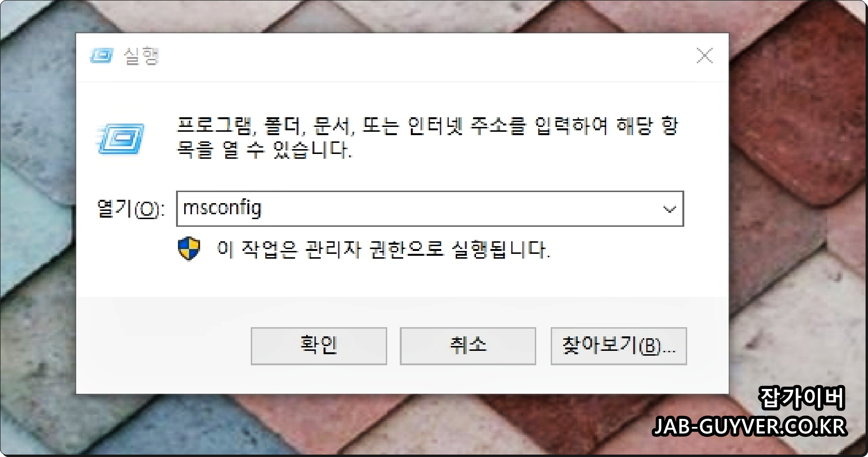The image size is (868, 457).
Task: Click the empty title bar area of 실행
Action: click(x=424, y=56)
